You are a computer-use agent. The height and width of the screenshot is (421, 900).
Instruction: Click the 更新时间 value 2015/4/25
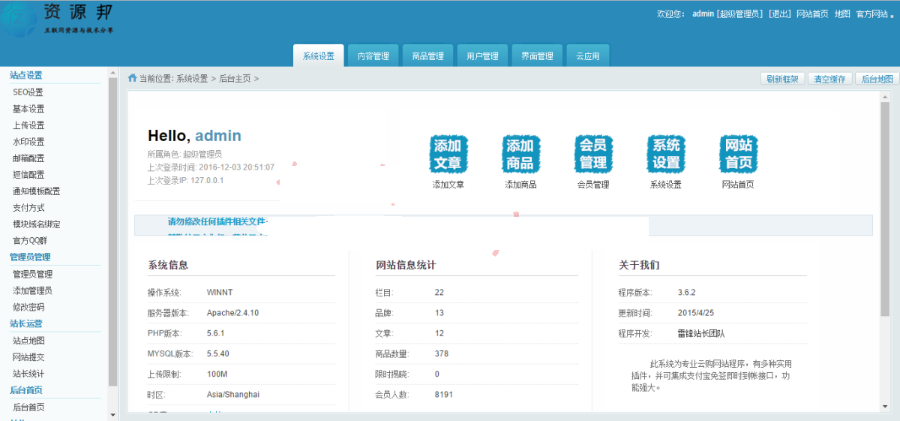point(696,313)
